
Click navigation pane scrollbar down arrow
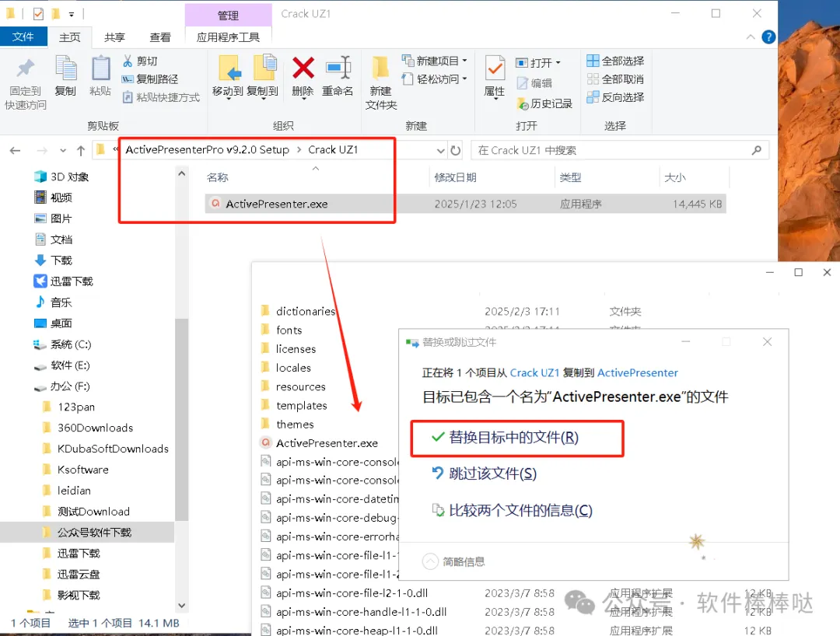coord(181,606)
